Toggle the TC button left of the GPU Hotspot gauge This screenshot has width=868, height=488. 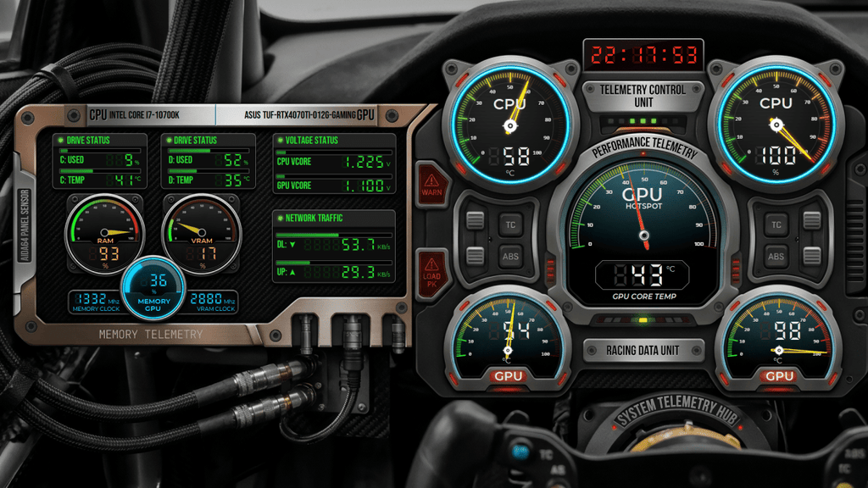click(510, 225)
